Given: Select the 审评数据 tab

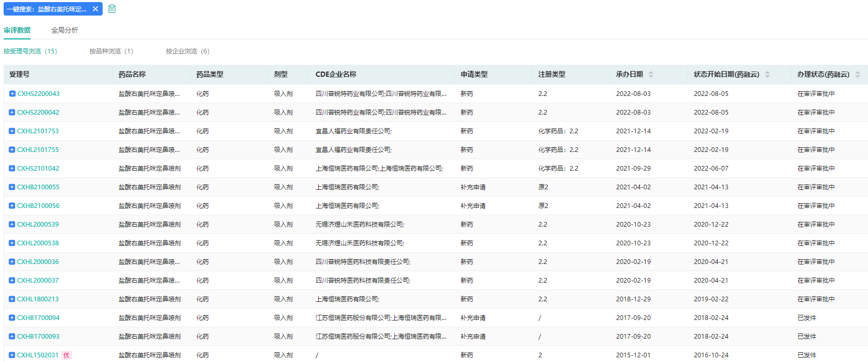Looking at the screenshot, I should [x=17, y=30].
